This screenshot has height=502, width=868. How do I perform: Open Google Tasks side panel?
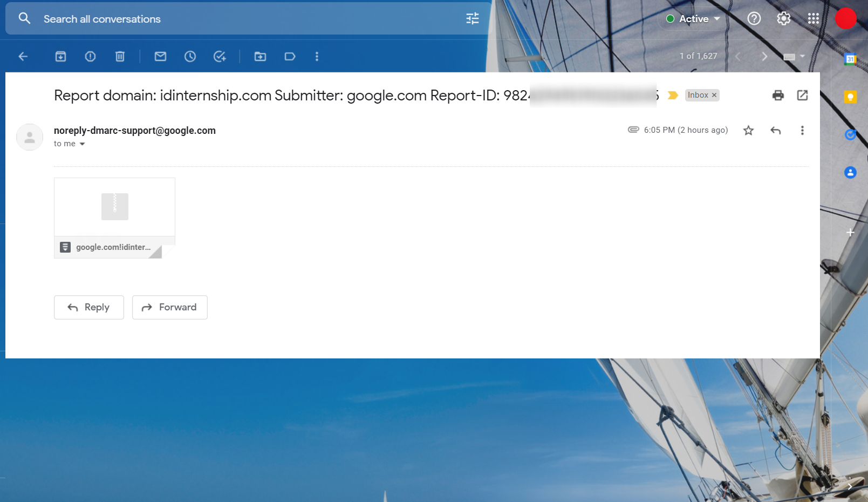pyautogui.click(x=850, y=135)
